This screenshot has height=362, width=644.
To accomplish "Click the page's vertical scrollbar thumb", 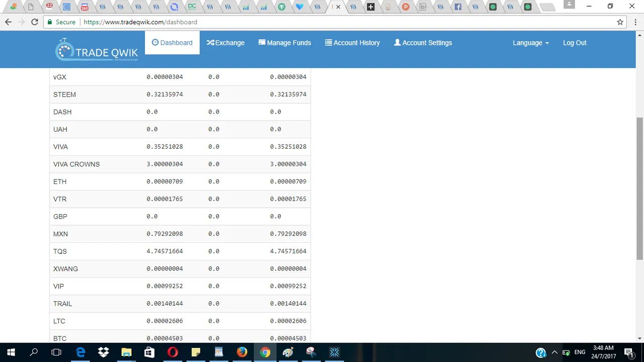I will (639, 189).
